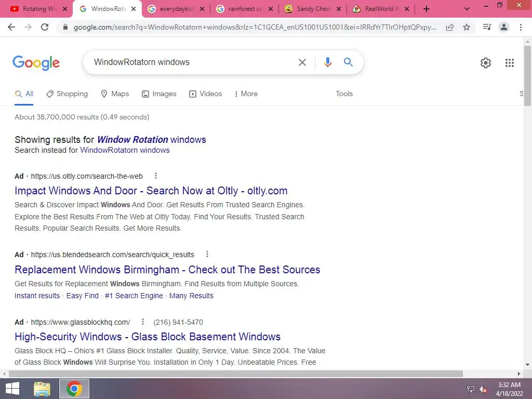532x399 pixels.
Task: Click Chrome icon in taskbar
Action: (x=74, y=389)
